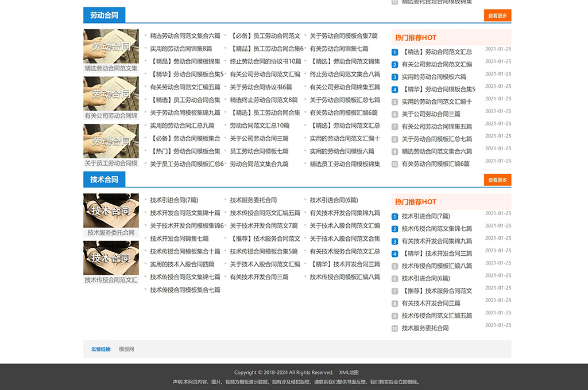The width and height of the screenshot is (588, 390).
Task: Open the 精选劳动合同范文集 thumbnail image
Action: pyautogui.click(x=111, y=46)
